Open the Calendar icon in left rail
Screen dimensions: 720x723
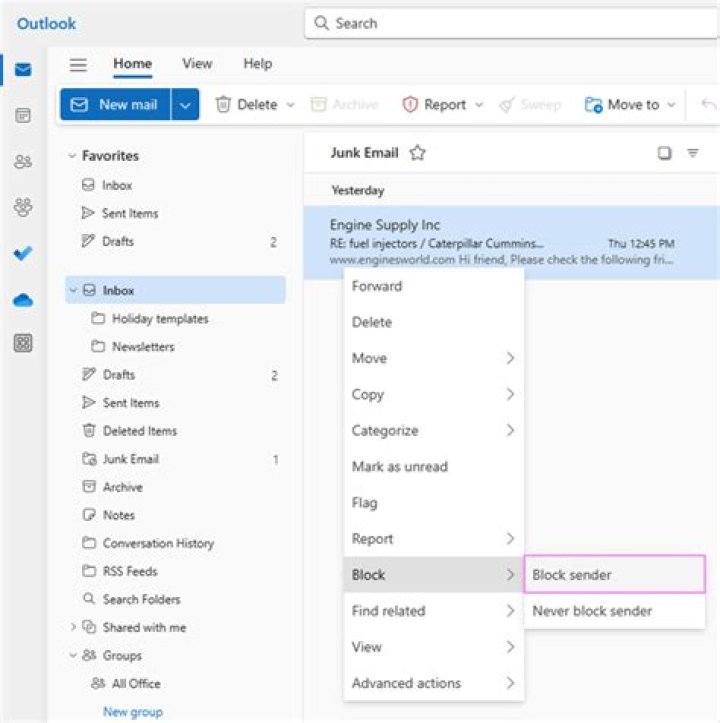(23, 115)
